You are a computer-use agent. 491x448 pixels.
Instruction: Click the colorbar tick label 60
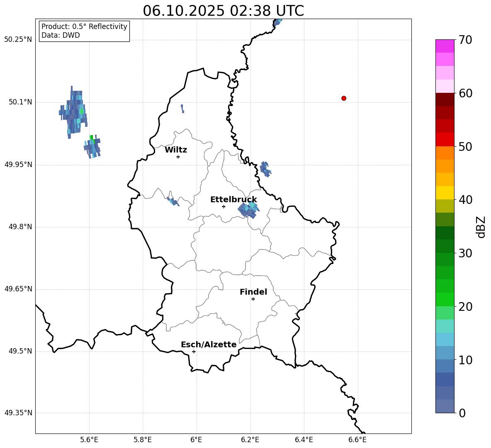[x=465, y=93]
